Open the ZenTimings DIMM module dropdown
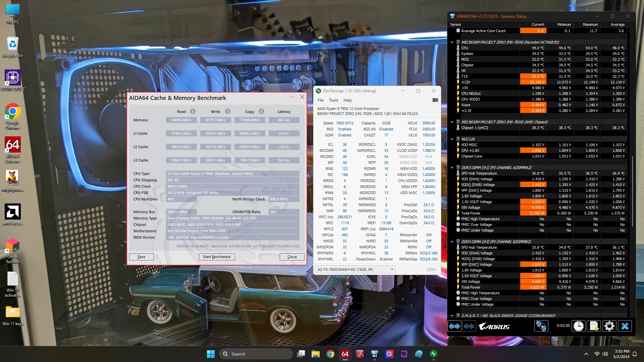 pos(355,269)
